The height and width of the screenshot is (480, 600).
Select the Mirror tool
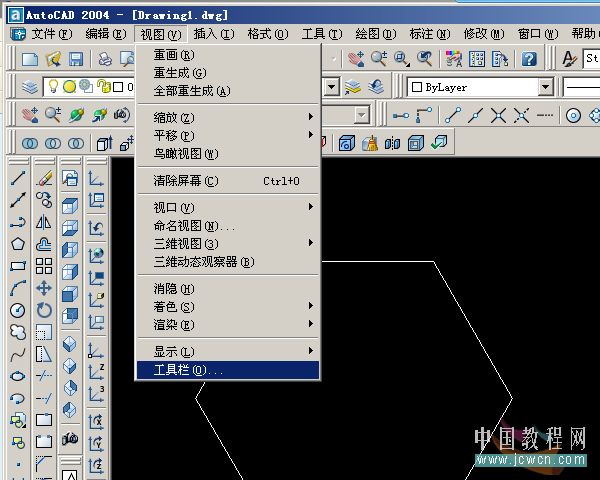point(44,222)
